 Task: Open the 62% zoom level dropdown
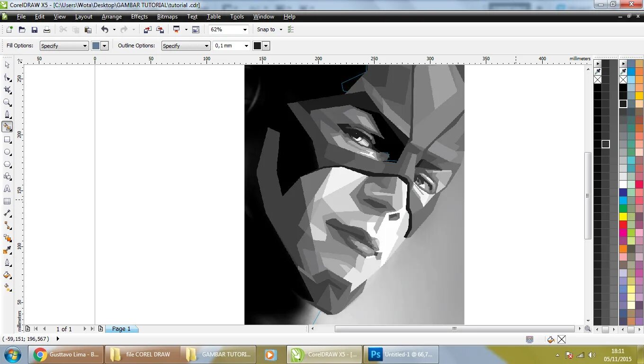pyautogui.click(x=245, y=29)
